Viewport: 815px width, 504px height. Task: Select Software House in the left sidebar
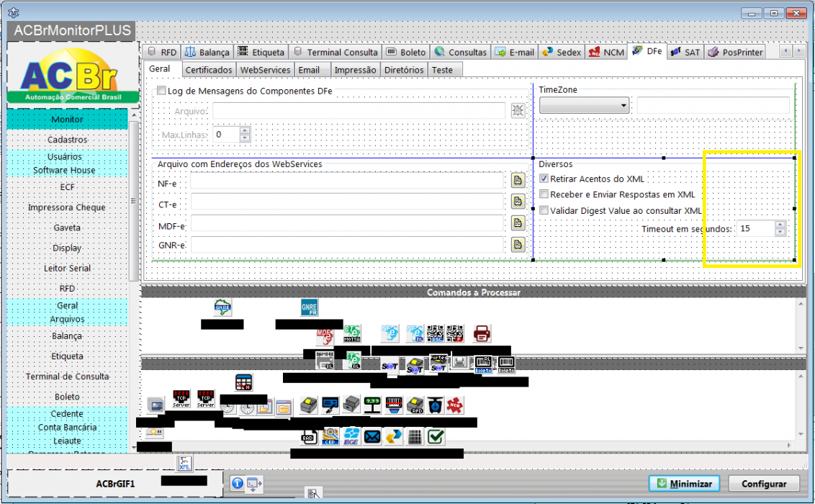click(65, 170)
